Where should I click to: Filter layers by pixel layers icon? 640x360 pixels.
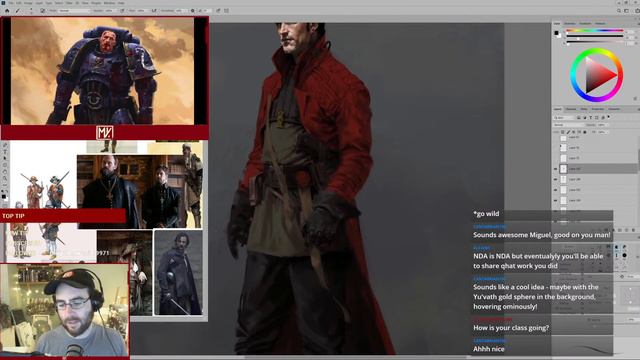click(579, 118)
